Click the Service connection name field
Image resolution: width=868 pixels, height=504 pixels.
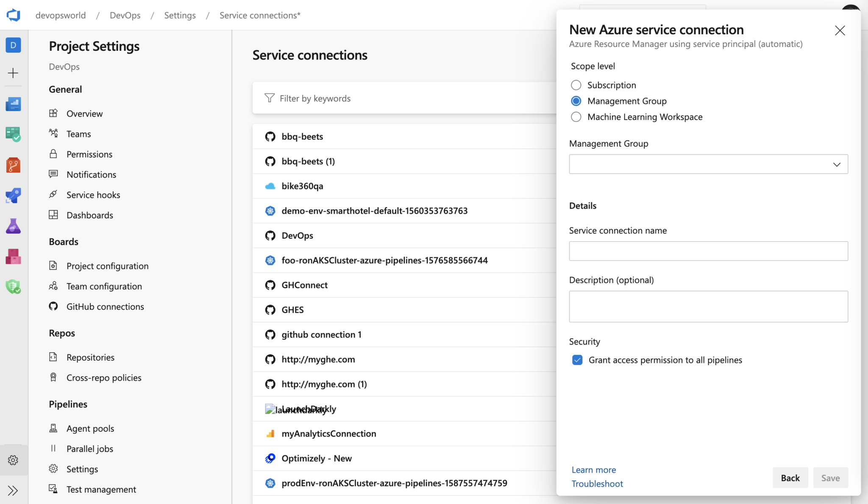[x=708, y=251]
